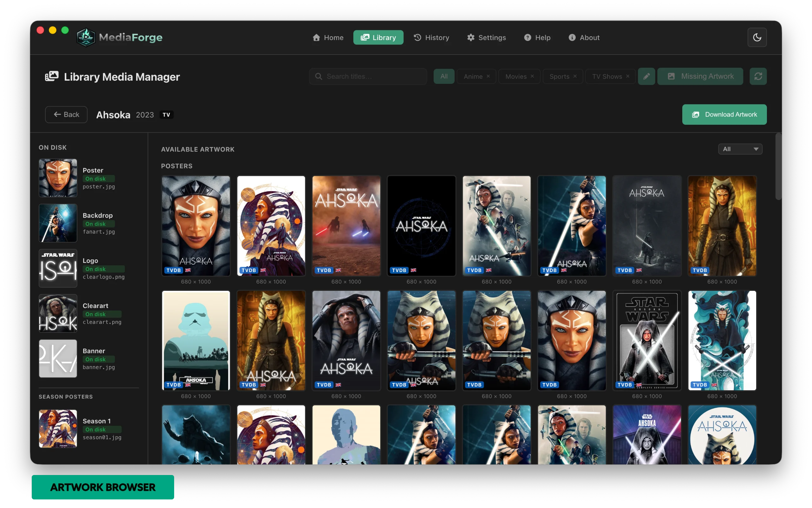Click the Settings gear icon
This screenshot has width=812, height=508.
(x=471, y=38)
